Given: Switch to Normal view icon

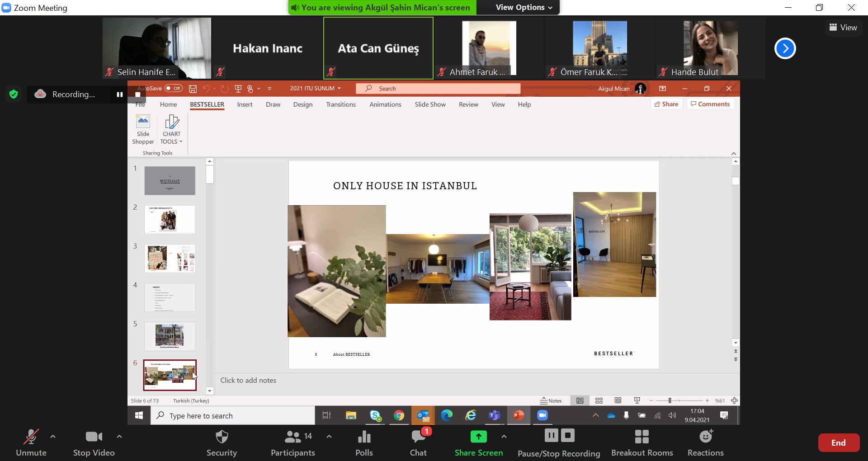Looking at the screenshot, I should pyautogui.click(x=580, y=400).
